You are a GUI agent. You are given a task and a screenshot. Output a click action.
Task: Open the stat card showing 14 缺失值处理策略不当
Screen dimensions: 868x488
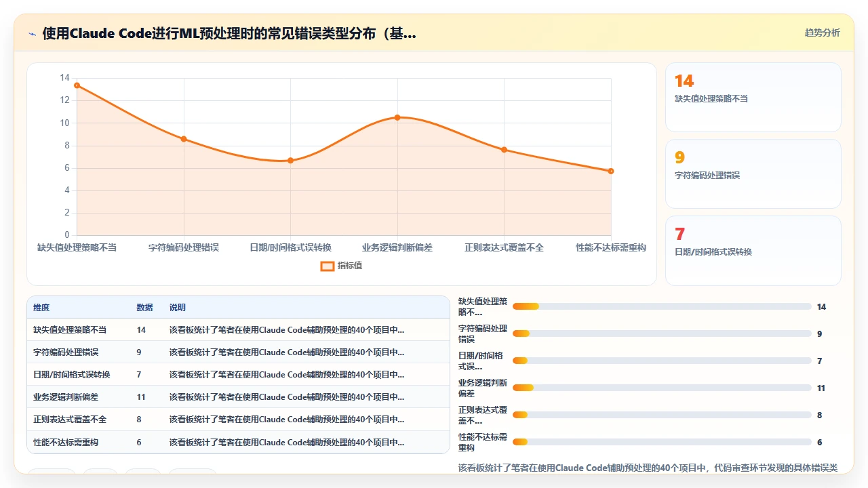(753, 97)
